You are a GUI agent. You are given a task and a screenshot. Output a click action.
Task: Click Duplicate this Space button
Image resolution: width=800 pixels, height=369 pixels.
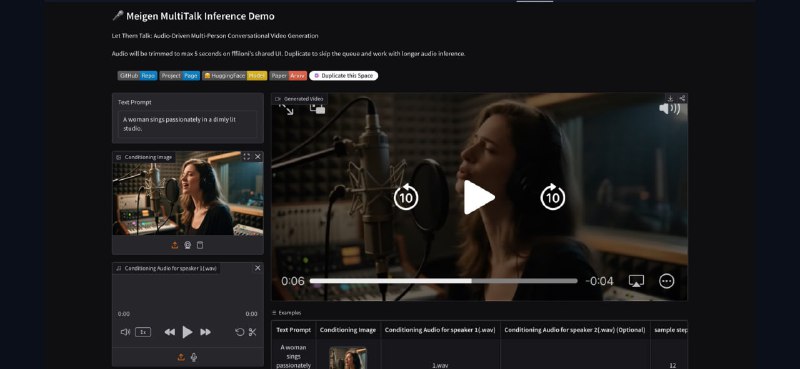(343, 76)
